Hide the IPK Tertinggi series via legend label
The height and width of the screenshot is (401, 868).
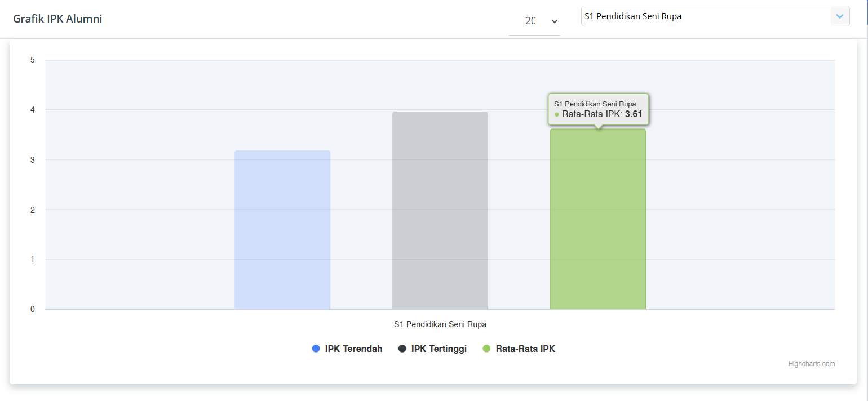tap(439, 349)
